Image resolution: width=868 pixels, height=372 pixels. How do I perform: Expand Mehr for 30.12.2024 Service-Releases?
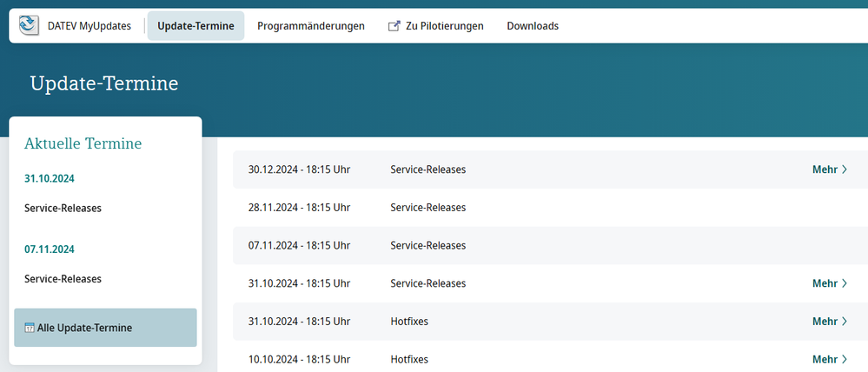coord(829,169)
